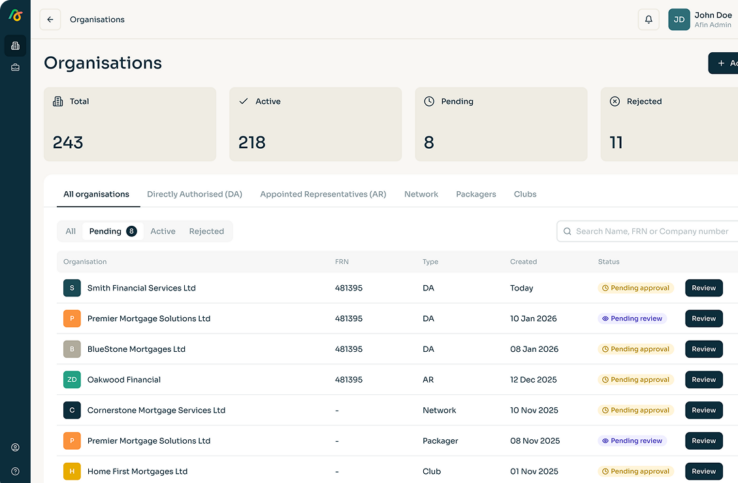
Task: Click the BlueStone Mortgages B avatar
Action: [x=72, y=349]
